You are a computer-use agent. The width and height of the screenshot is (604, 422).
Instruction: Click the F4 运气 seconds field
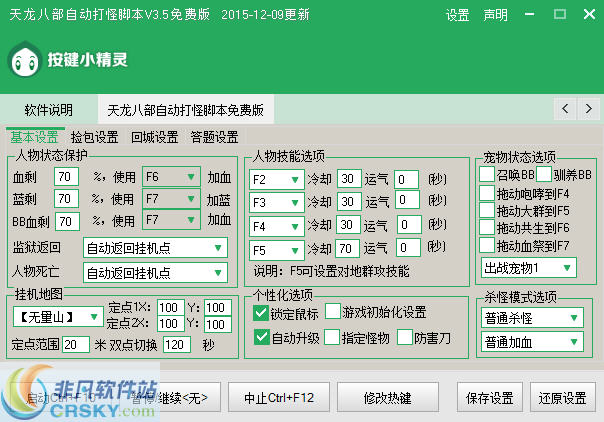(x=409, y=224)
